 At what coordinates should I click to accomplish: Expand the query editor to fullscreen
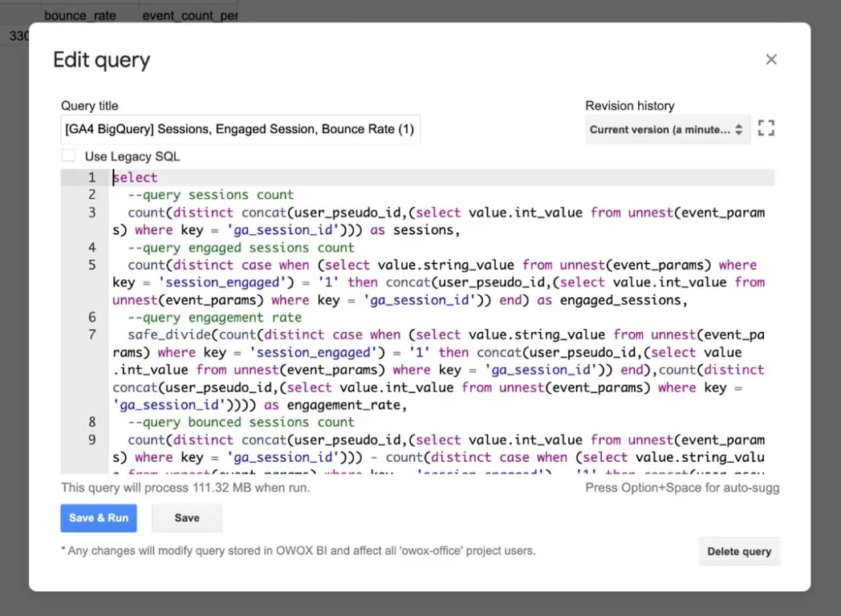[766, 128]
